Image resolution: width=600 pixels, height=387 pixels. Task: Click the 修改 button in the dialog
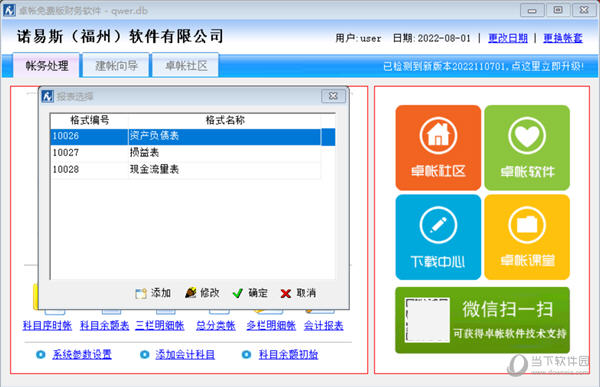tap(202, 293)
